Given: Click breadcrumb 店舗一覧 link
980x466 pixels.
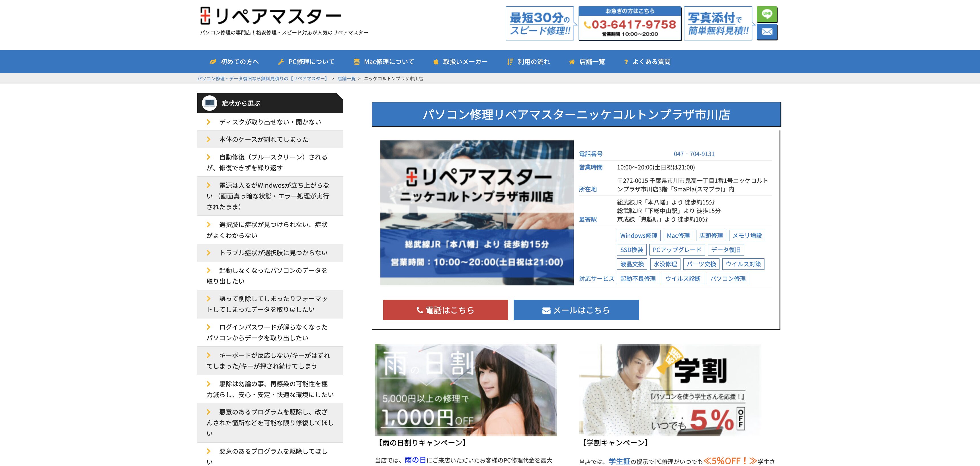Looking at the screenshot, I should [x=346, y=78].
